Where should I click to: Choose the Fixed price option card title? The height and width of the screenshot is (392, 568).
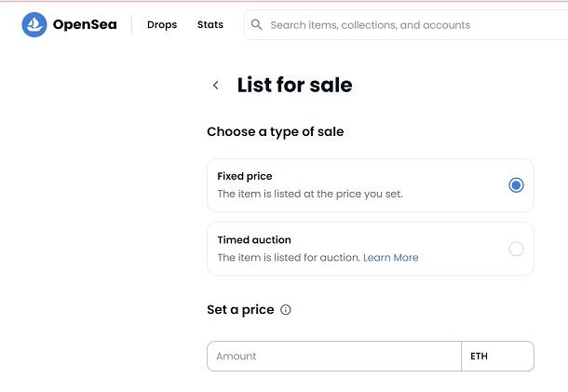[245, 176]
